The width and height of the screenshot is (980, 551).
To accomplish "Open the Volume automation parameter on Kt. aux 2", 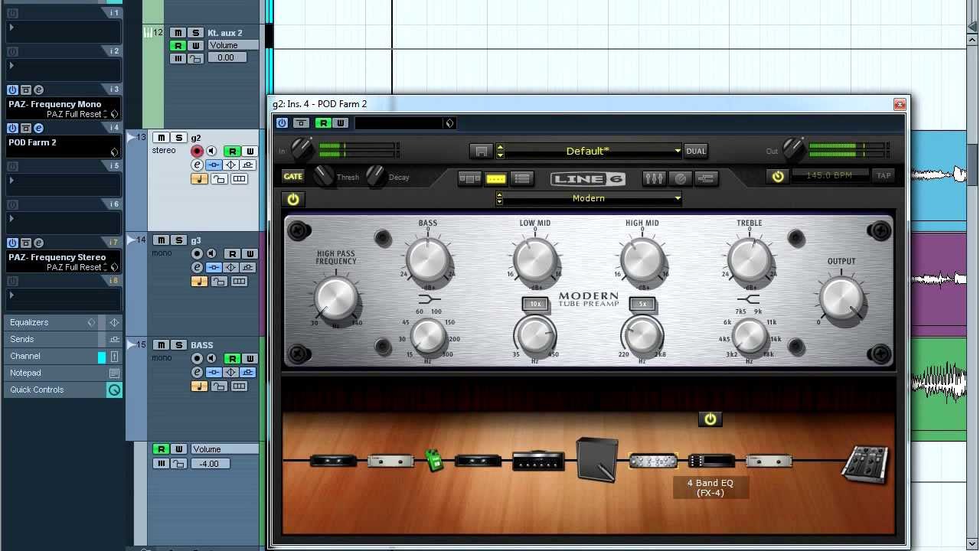I will tap(233, 45).
